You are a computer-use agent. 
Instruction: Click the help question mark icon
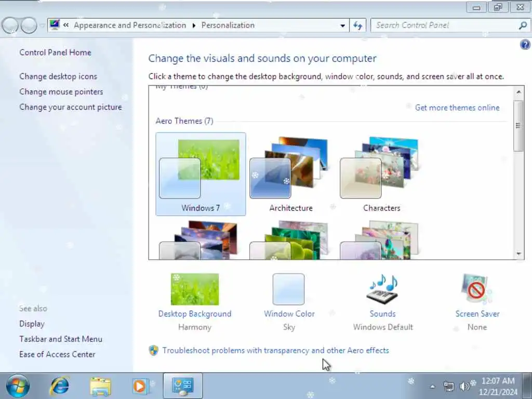click(525, 45)
